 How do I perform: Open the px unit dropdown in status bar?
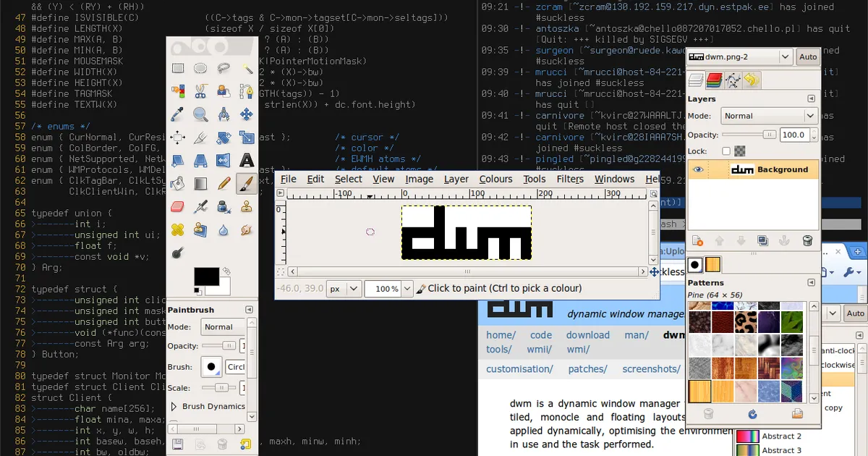point(344,288)
